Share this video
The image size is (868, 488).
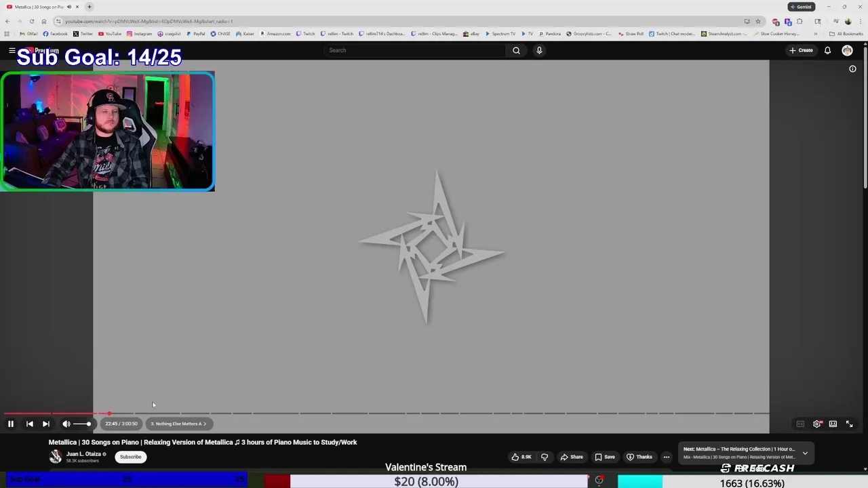571,457
